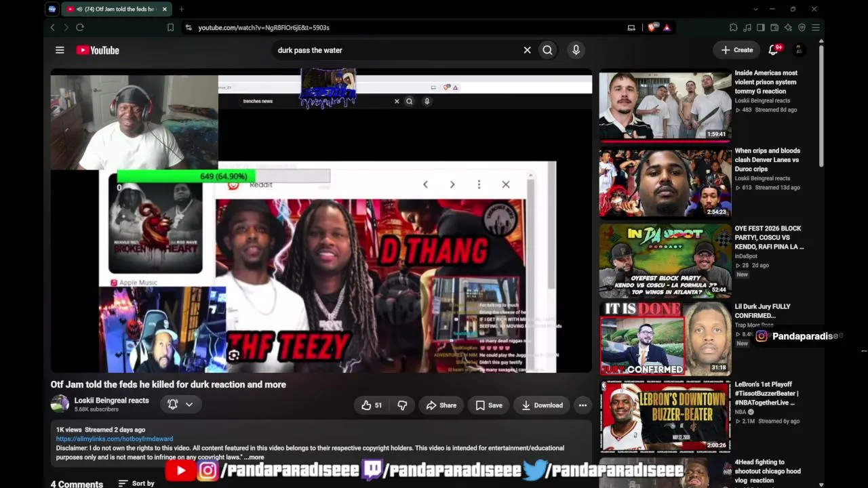
Task: Start voice search with the microphone
Action: click(x=576, y=50)
